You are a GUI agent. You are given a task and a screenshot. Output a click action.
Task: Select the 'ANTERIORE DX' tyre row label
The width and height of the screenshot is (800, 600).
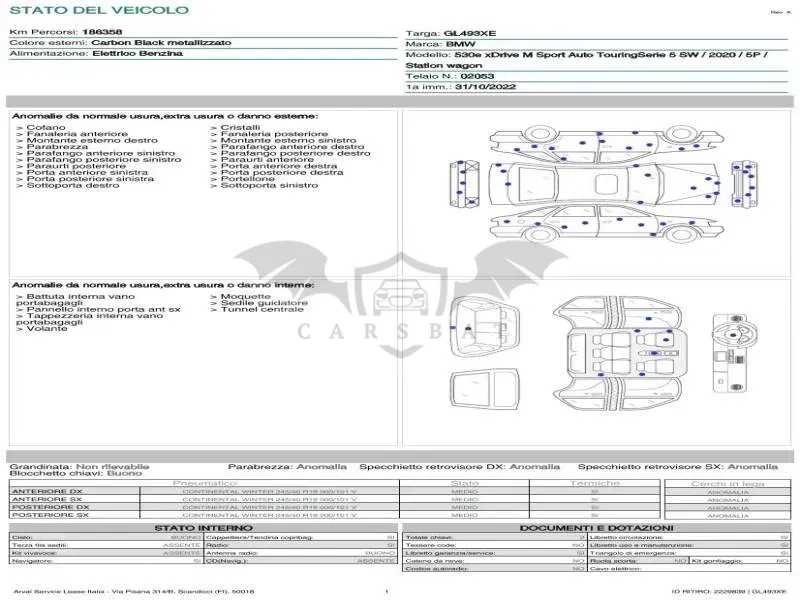point(47,492)
